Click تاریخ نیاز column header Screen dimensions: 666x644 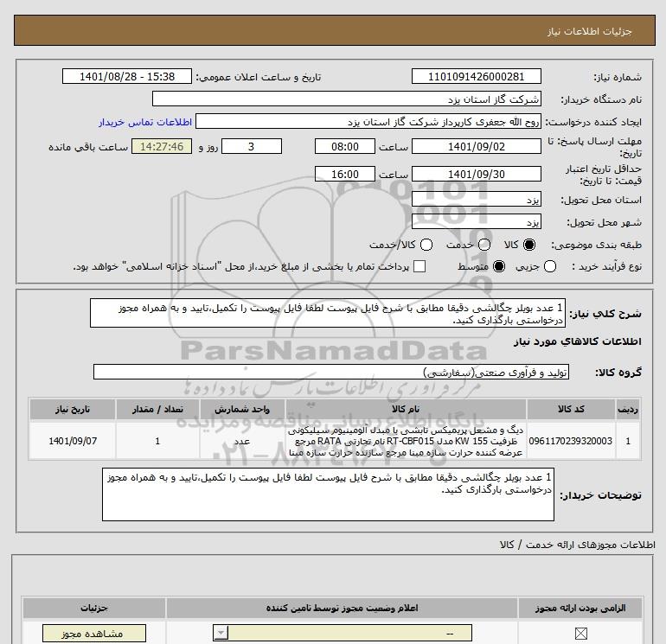pos(73,409)
